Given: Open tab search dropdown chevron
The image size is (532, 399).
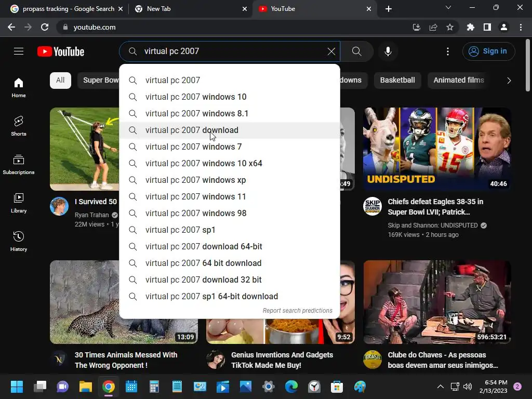Looking at the screenshot, I should click(x=448, y=7).
